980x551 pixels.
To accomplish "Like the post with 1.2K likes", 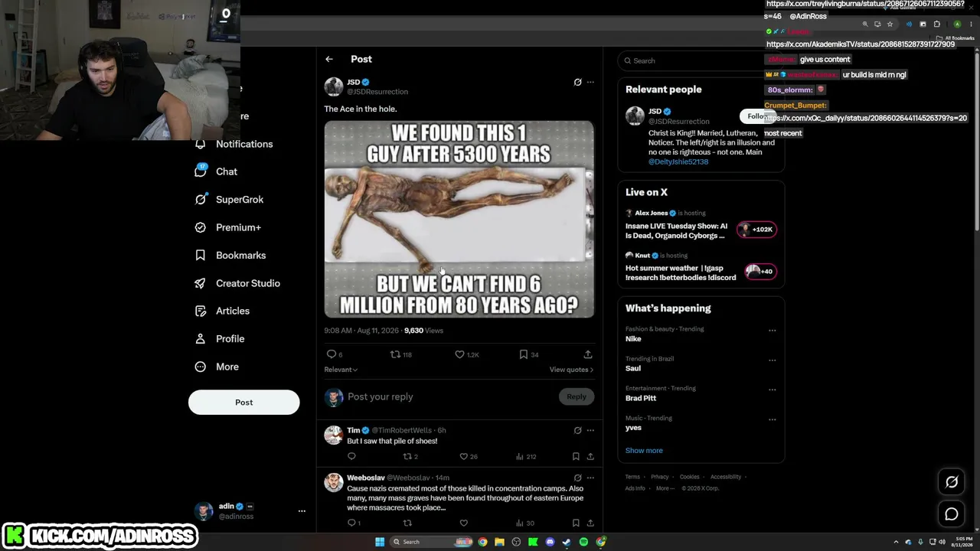I will [x=467, y=354].
